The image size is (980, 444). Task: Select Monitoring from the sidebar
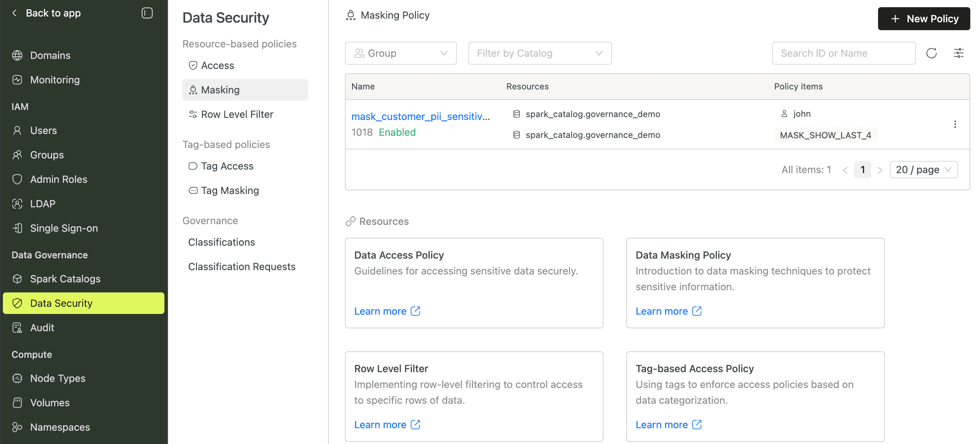55,80
